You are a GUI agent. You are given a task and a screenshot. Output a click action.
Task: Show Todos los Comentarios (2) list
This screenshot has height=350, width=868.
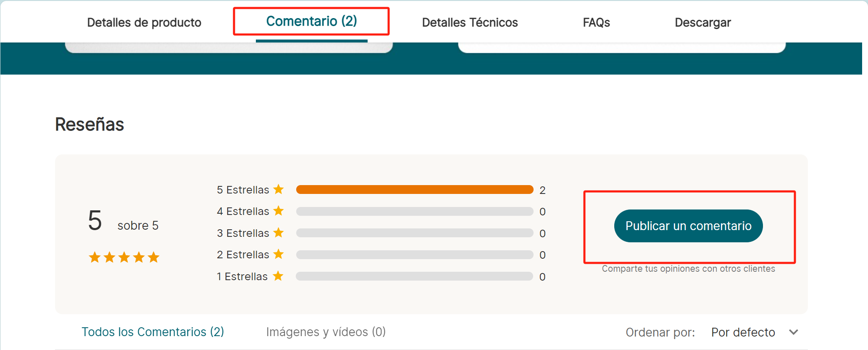(153, 332)
